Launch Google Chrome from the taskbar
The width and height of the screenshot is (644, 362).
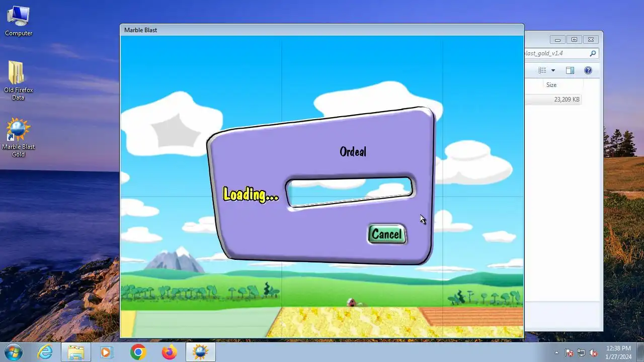pos(138,352)
